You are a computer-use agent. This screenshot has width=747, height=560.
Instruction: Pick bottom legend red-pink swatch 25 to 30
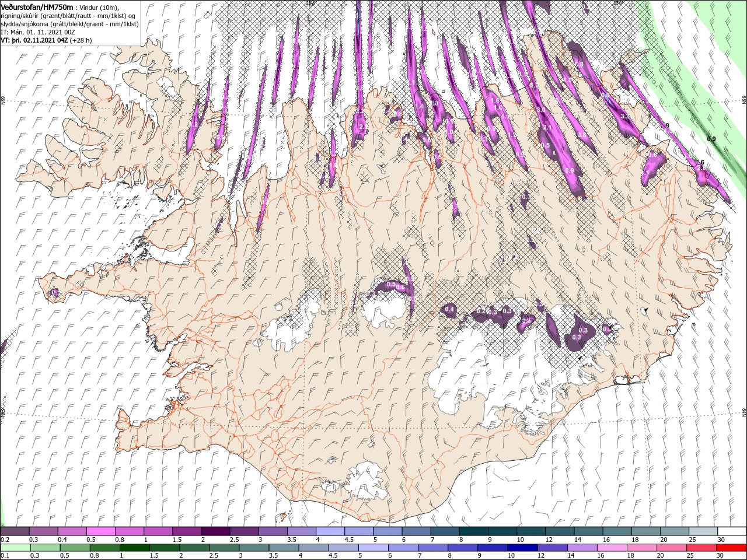coord(702,548)
